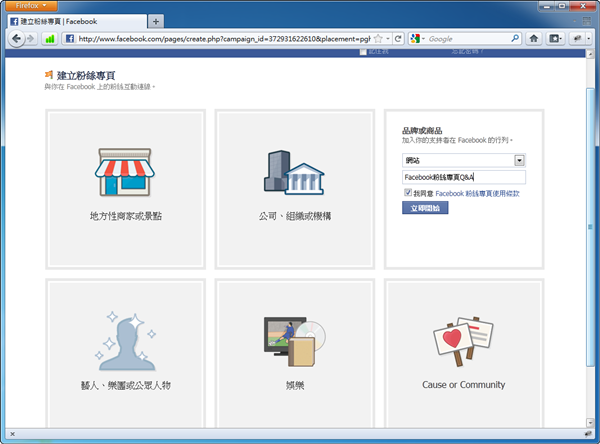The width and height of the screenshot is (600, 444).
Task: Go back with the Firefox back arrow
Action: coord(16,39)
